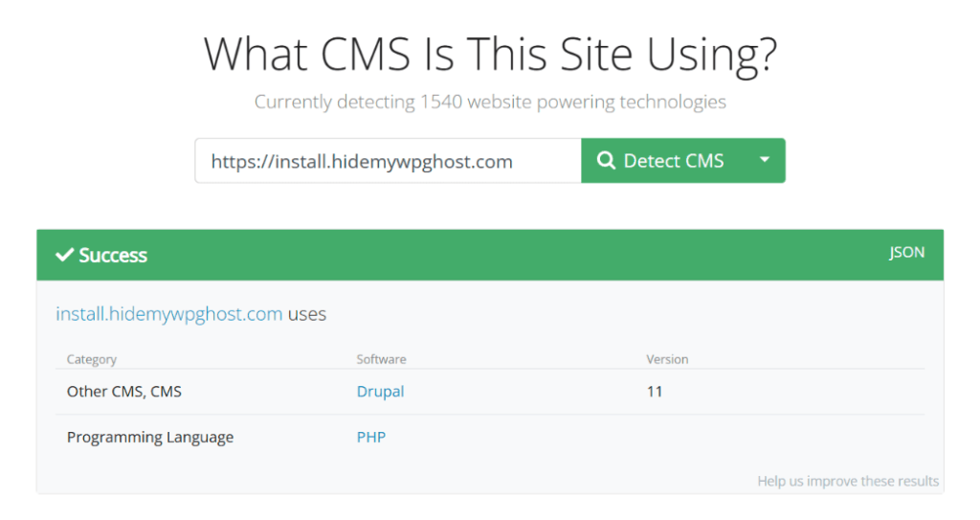Follow the PHP software link
This screenshot has height=520, width=980.
pyautogui.click(x=371, y=438)
